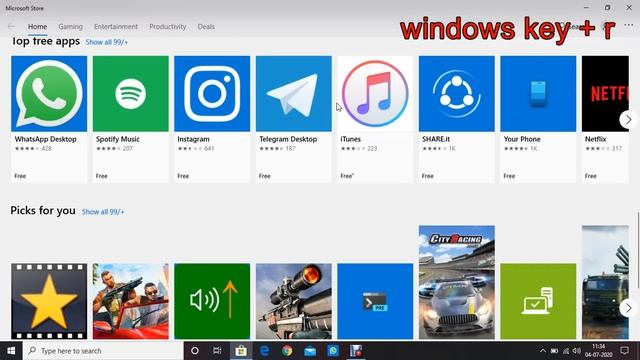Open the red car gangster game tile
Image resolution: width=640 pixels, height=360 pixels.
[131, 301]
